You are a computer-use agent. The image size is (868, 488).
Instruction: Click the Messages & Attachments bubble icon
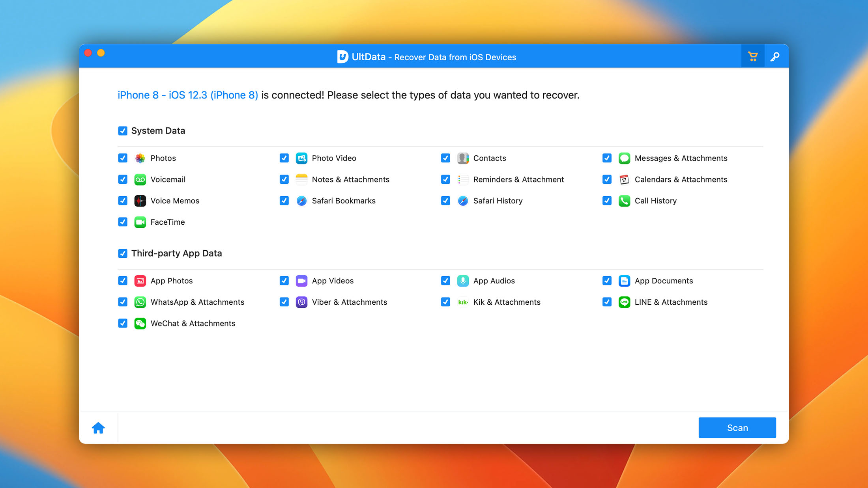(624, 158)
